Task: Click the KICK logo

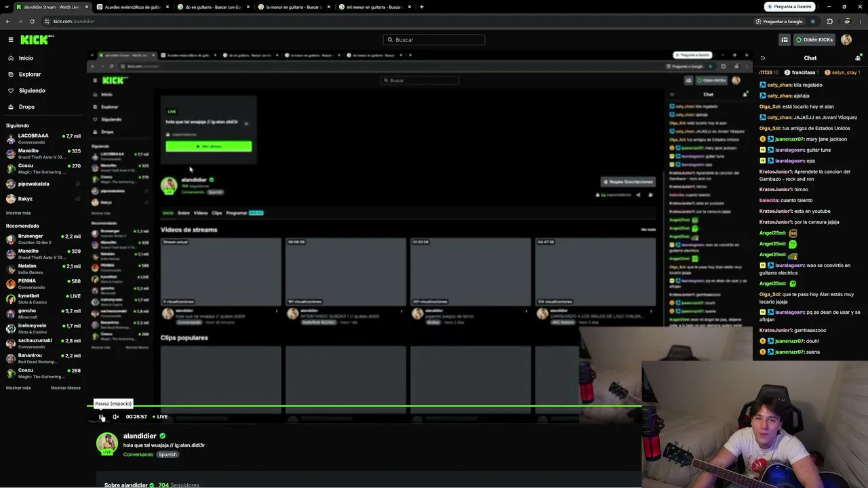Action: [37, 40]
